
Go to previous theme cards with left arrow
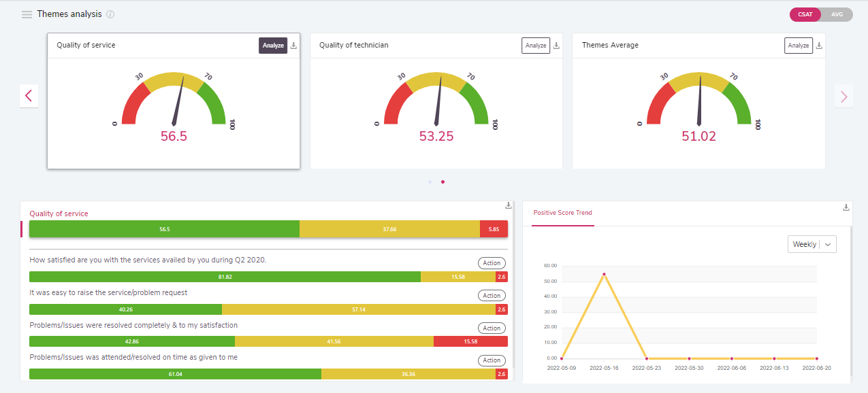coord(29,96)
